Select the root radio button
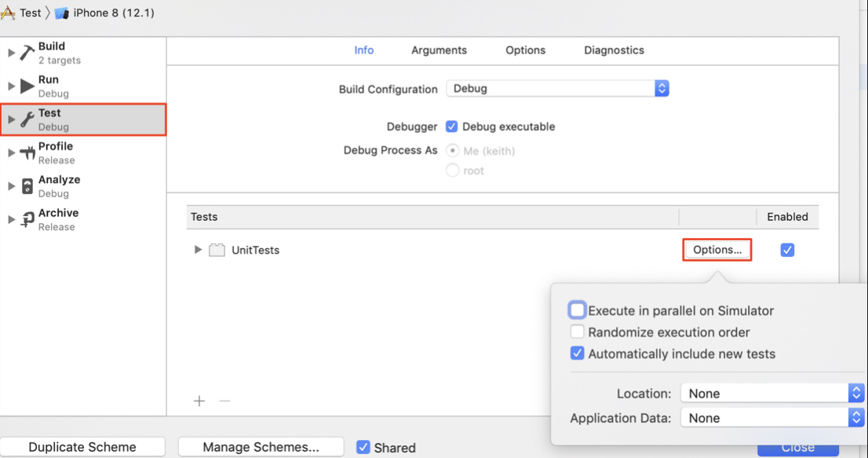 tap(453, 170)
